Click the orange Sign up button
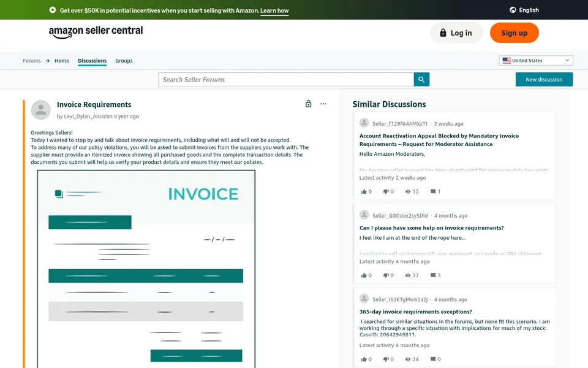Screen dimensions: 588x368 click(514, 33)
